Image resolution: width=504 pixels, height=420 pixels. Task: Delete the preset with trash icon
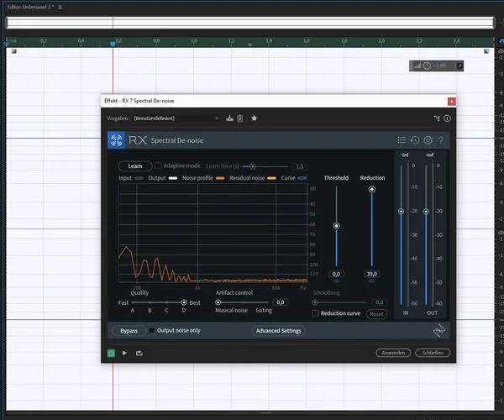[240, 118]
